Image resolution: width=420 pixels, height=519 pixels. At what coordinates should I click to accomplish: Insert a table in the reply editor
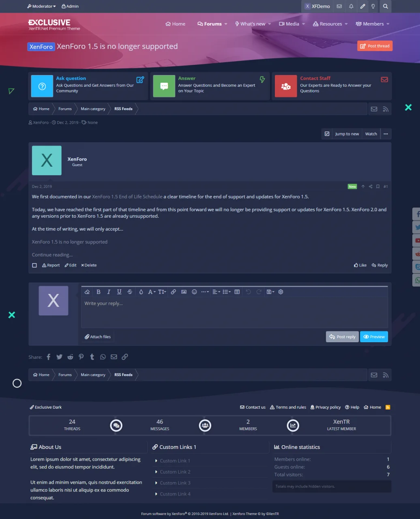(x=237, y=292)
